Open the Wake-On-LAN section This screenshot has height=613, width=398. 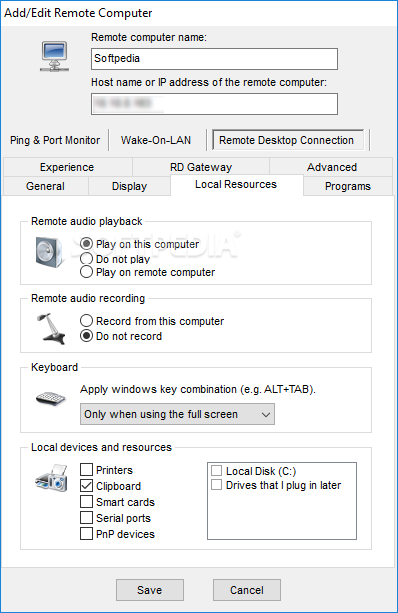click(x=156, y=140)
